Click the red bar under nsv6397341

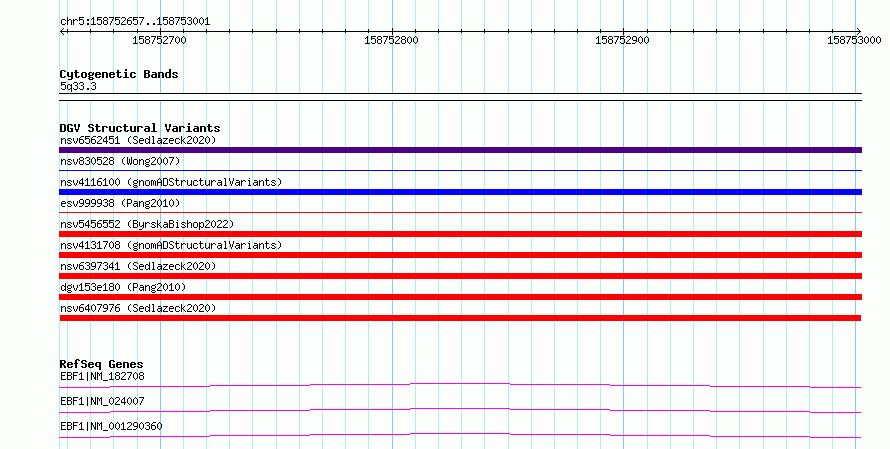460,276
